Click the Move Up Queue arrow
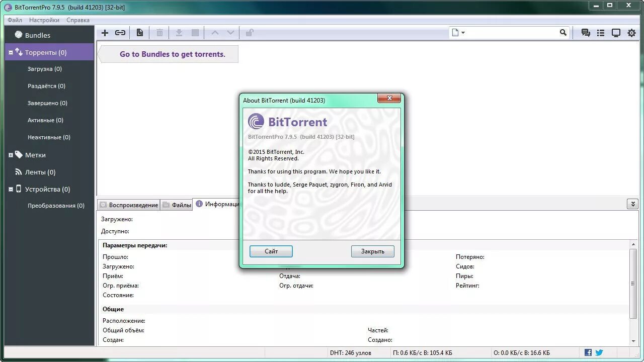 (215, 33)
